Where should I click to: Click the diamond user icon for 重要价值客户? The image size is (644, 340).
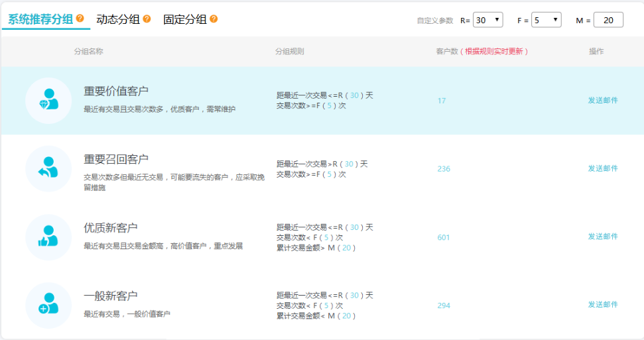(48, 101)
